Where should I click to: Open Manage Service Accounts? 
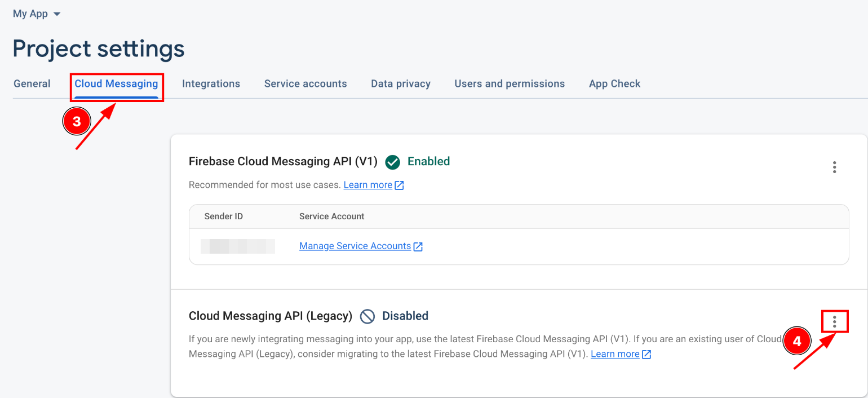(355, 246)
